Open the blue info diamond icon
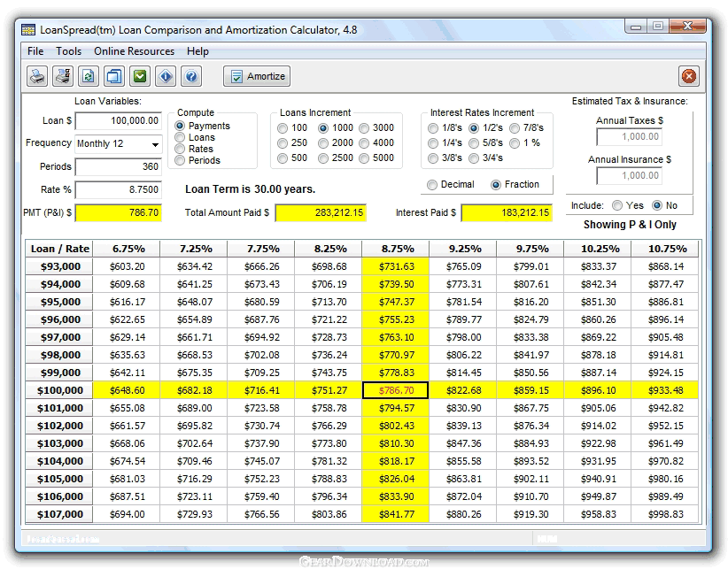The width and height of the screenshot is (728, 569). click(x=166, y=76)
